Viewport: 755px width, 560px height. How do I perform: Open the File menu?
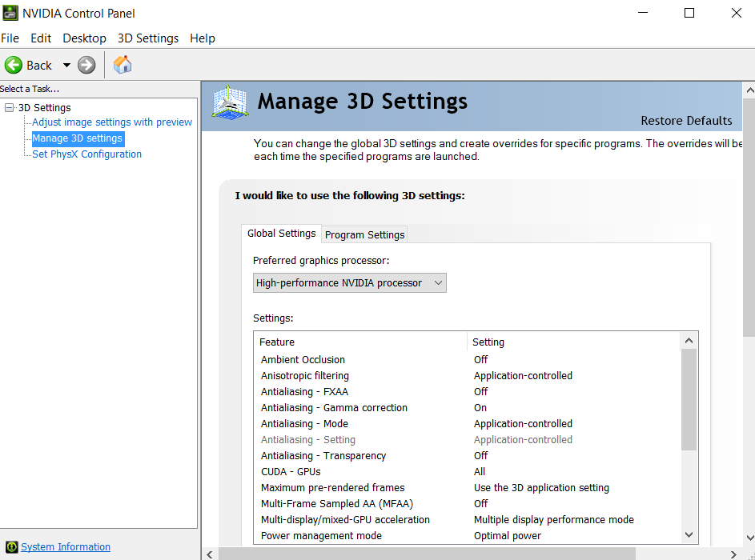click(x=10, y=38)
